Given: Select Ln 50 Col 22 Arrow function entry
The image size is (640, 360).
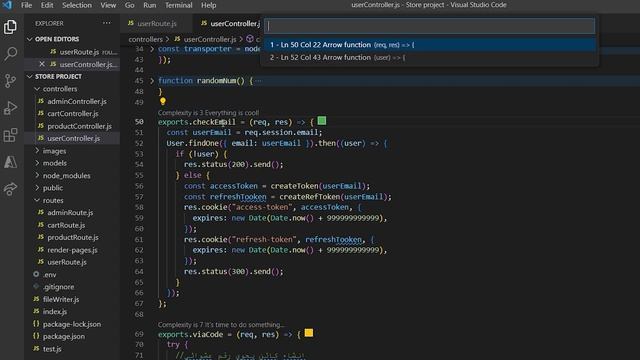Looking at the screenshot, I should [x=430, y=45].
